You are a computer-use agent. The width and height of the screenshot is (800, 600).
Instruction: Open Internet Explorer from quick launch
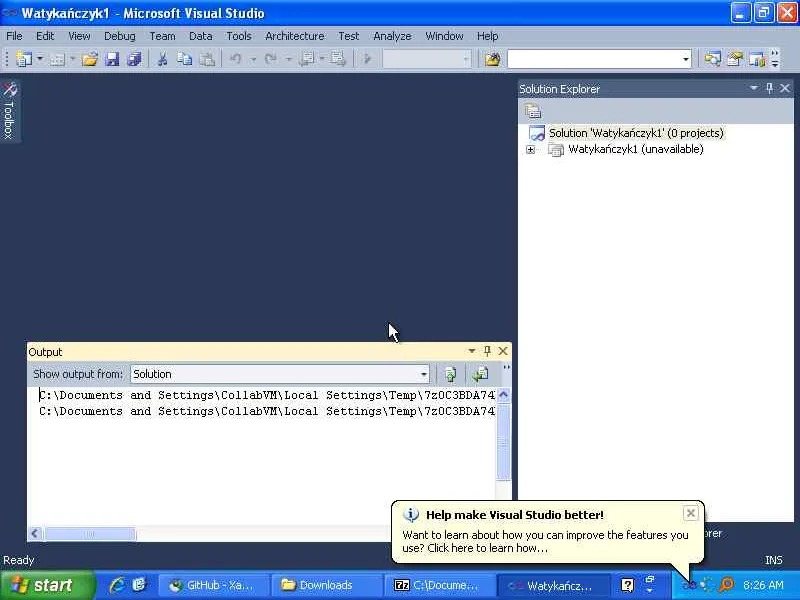tap(117, 585)
